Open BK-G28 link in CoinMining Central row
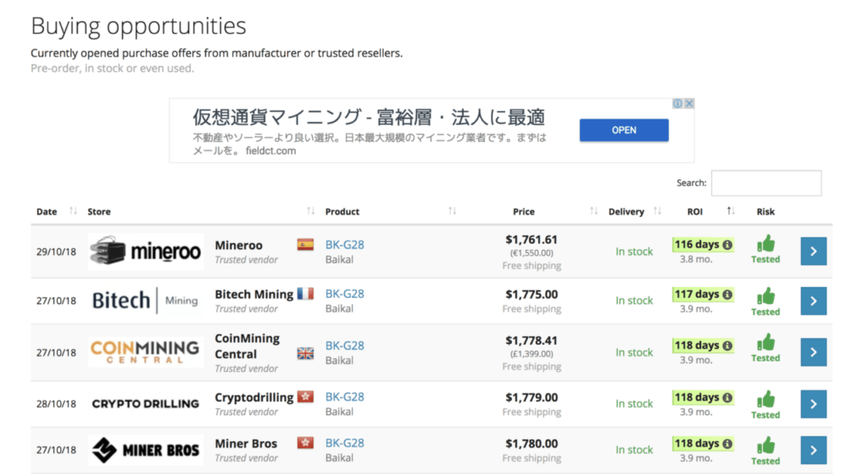The image size is (868, 476). pos(344,346)
